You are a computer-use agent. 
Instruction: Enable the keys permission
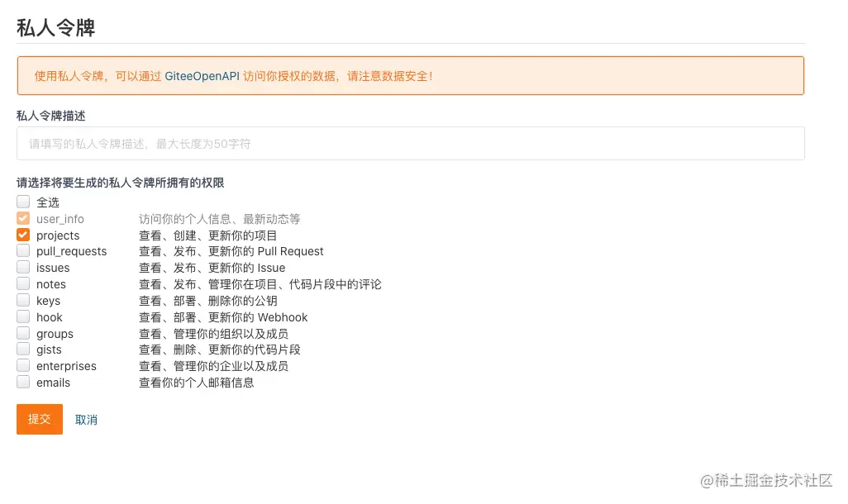22,301
